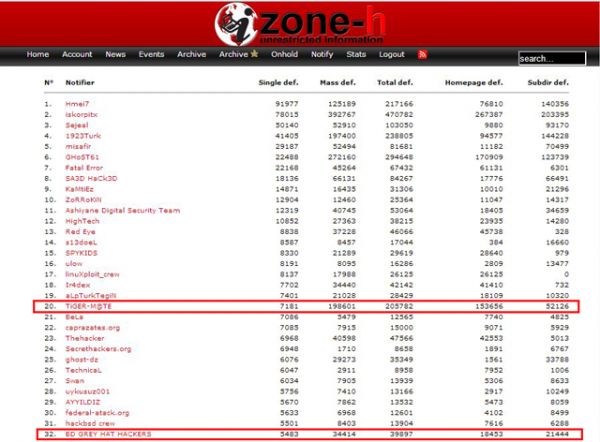Open notifier Fatal Error
This screenshot has height=442, width=600.
click(84, 168)
